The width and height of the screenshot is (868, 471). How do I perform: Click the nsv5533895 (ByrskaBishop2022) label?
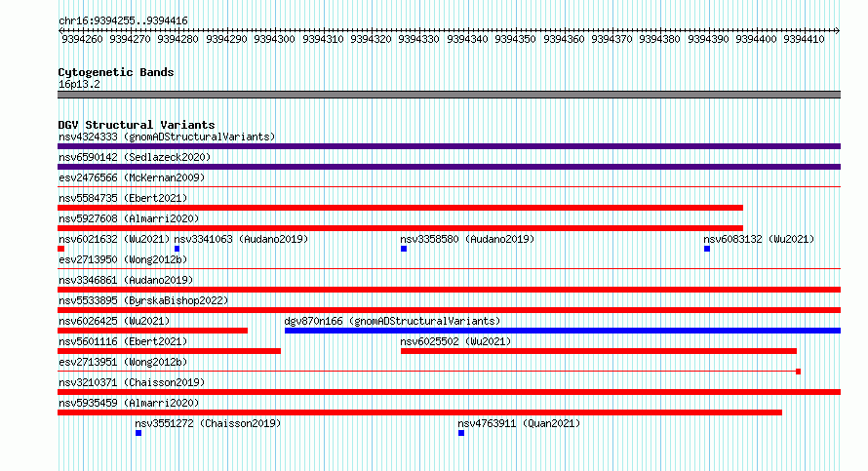point(143,300)
